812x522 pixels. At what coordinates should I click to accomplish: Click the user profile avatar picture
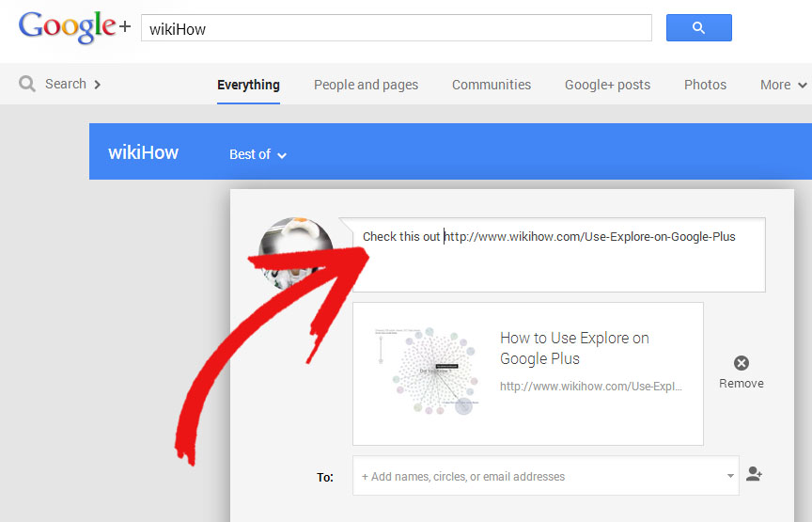click(296, 253)
